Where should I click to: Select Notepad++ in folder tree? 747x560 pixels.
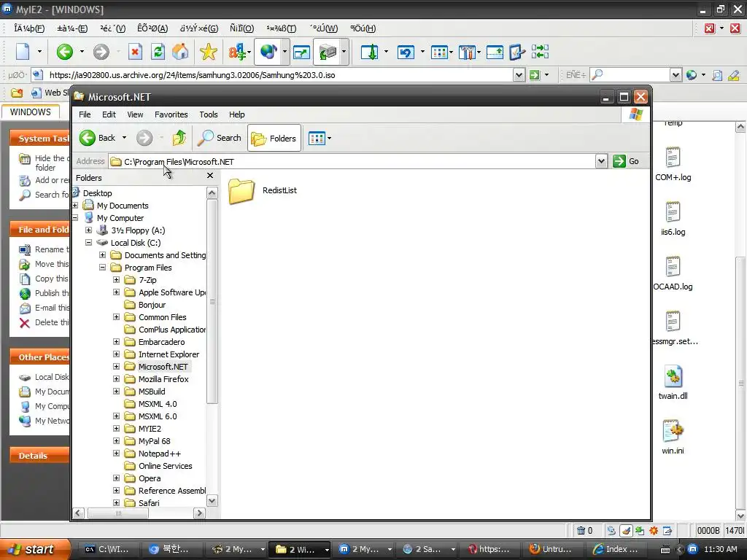click(x=160, y=454)
